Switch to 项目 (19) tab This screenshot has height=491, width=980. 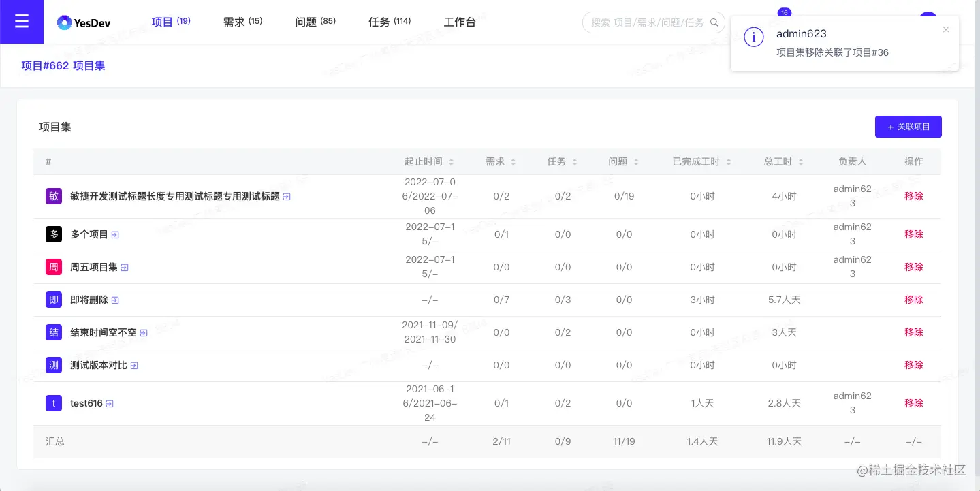point(170,22)
